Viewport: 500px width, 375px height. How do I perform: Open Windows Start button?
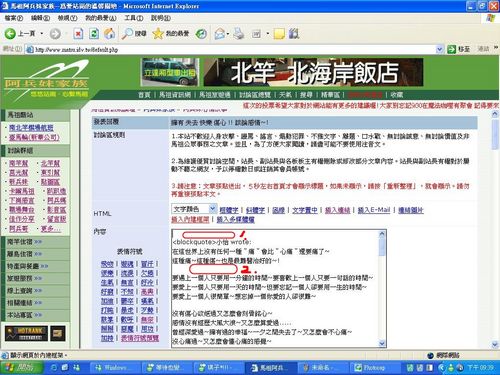pos(21,368)
